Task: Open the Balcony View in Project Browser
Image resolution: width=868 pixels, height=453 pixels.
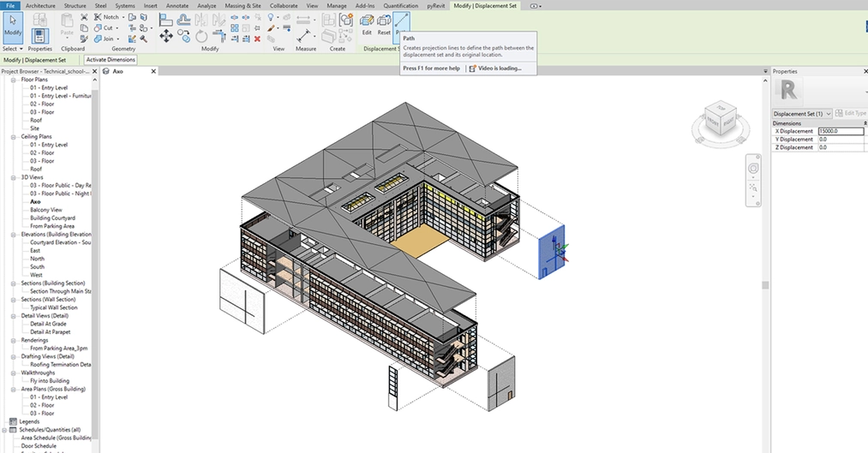Action: [x=46, y=210]
